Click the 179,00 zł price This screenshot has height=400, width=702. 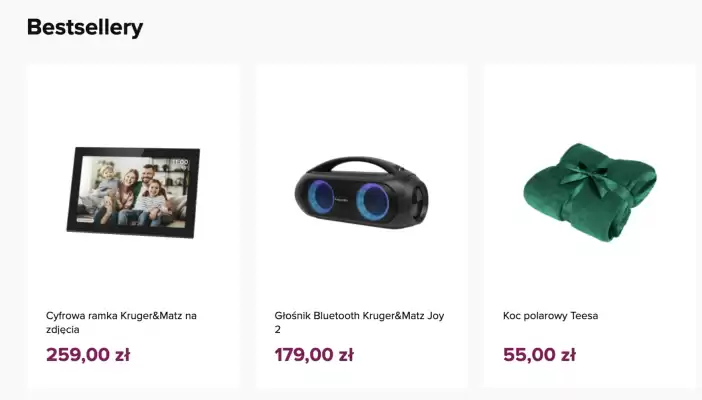pos(314,355)
